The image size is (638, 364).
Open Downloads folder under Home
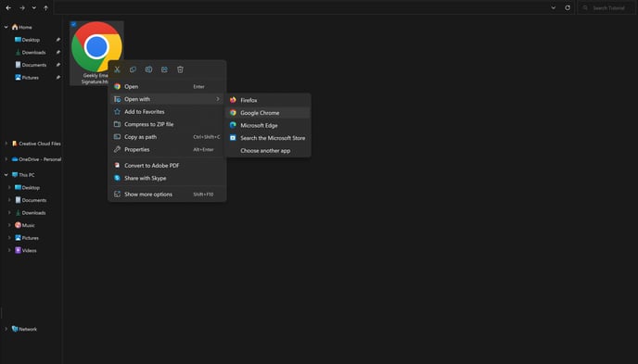coord(33,52)
